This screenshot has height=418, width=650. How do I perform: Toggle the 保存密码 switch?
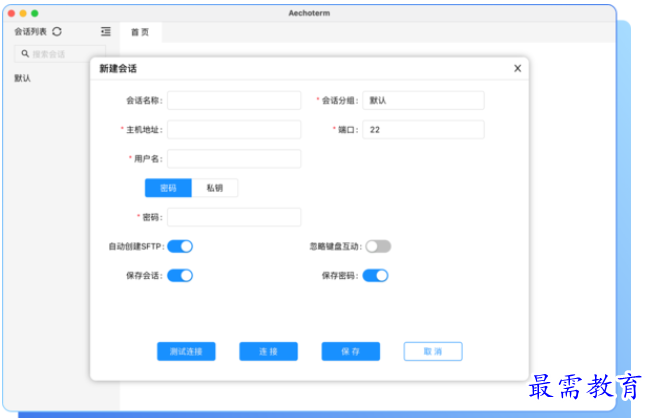click(x=376, y=276)
